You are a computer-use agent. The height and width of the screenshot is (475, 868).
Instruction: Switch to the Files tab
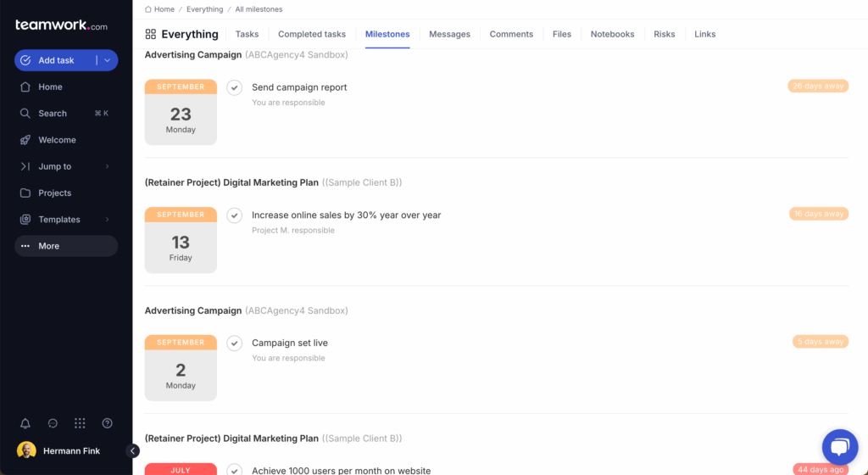pyautogui.click(x=562, y=34)
